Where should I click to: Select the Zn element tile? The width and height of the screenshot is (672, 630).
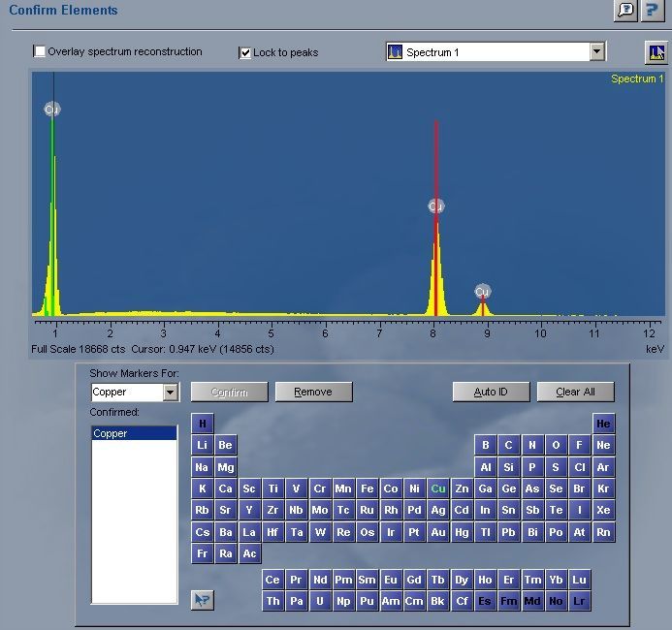pos(462,489)
